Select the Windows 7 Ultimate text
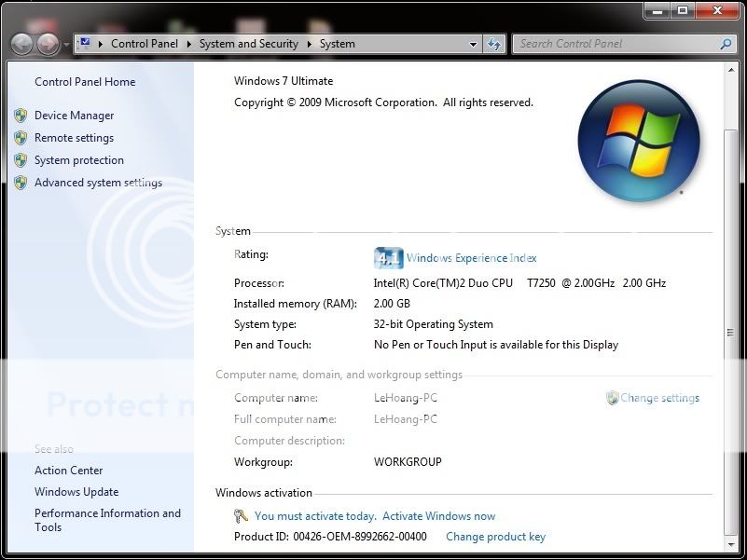747x560 pixels. point(284,81)
